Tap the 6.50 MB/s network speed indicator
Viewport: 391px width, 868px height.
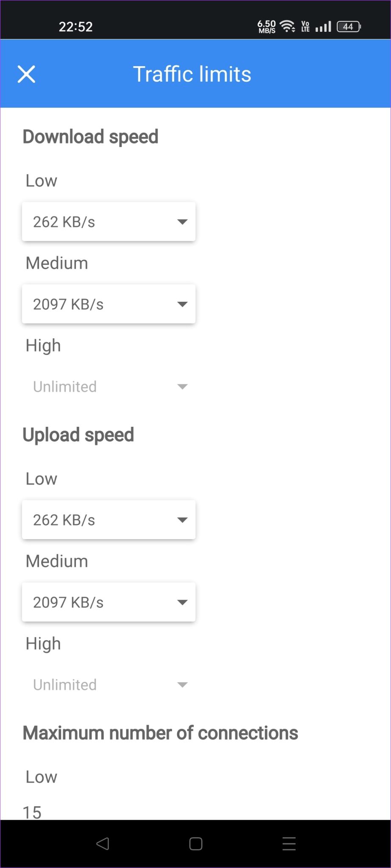coord(266,26)
